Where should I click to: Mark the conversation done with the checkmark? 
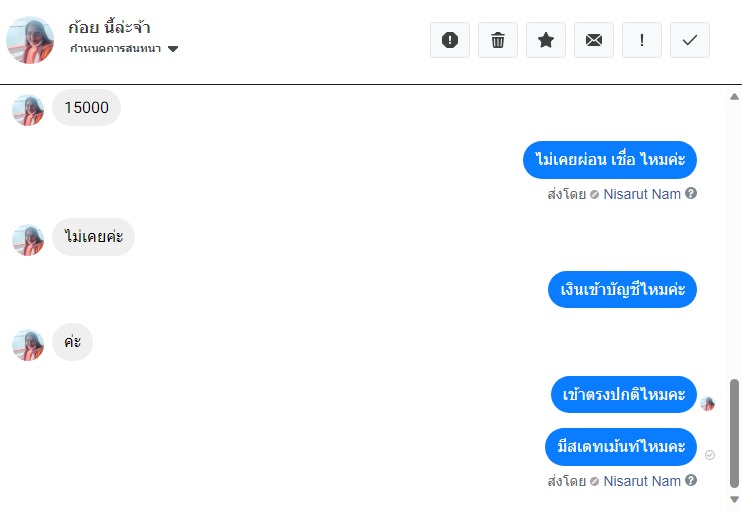click(690, 40)
